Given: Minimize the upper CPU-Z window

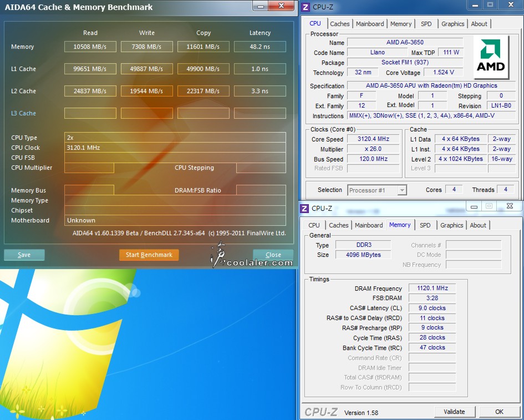Looking at the screenshot, I should pos(475,6).
